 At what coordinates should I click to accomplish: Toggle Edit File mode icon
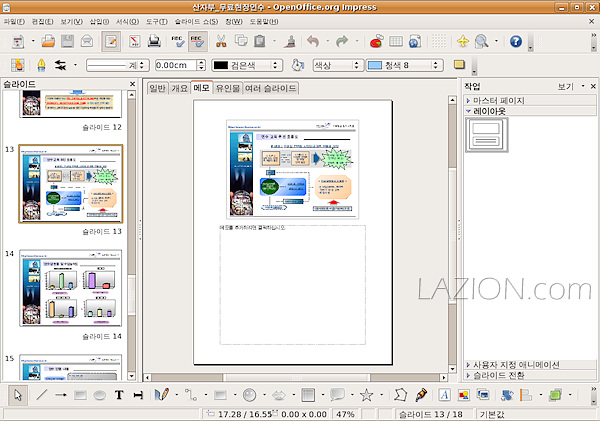[x=111, y=41]
